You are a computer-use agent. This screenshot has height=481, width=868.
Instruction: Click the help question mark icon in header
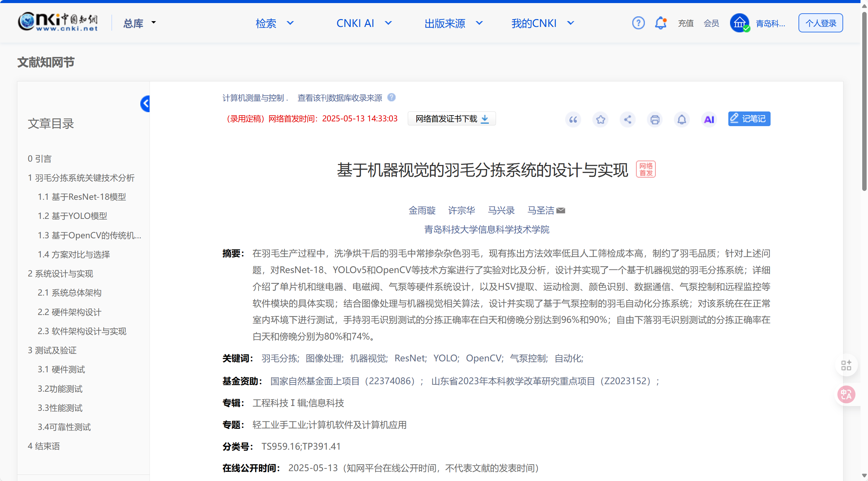coord(638,23)
